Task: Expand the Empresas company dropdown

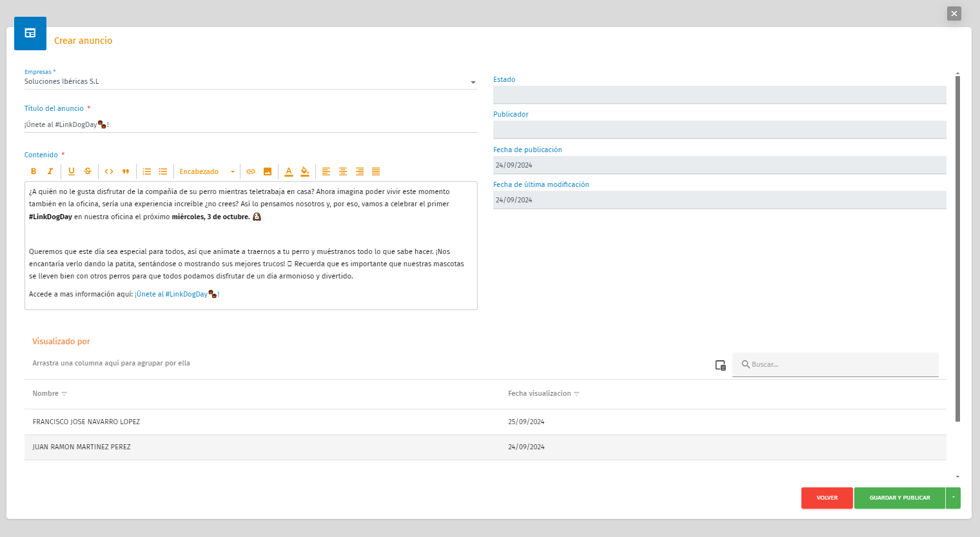Action: pos(473,83)
